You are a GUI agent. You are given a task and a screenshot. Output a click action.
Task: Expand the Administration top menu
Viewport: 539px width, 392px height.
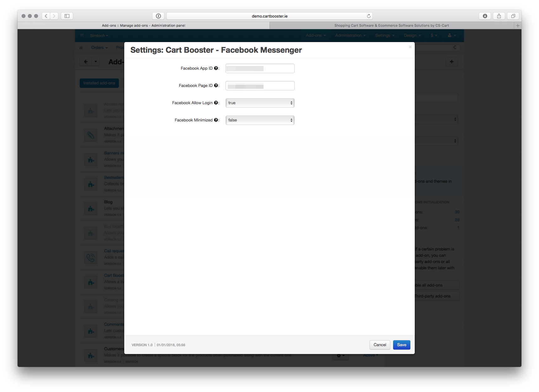tap(350, 35)
